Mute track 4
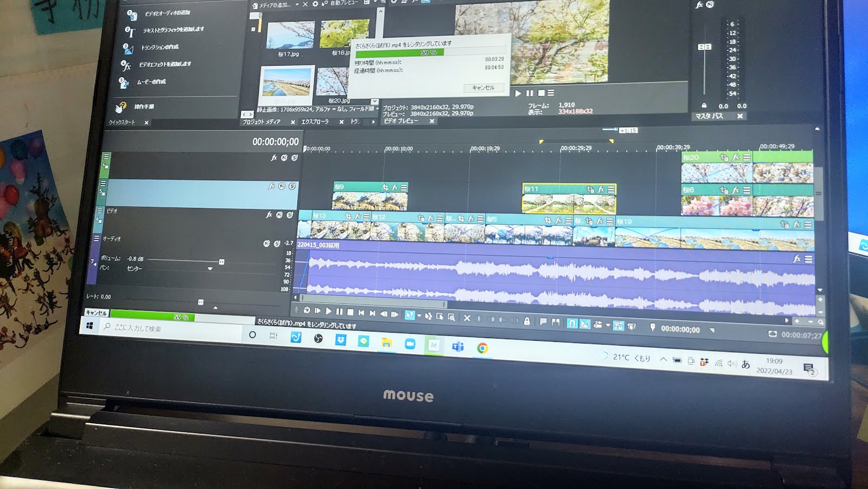868x489 pixels. click(x=284, y=158)
